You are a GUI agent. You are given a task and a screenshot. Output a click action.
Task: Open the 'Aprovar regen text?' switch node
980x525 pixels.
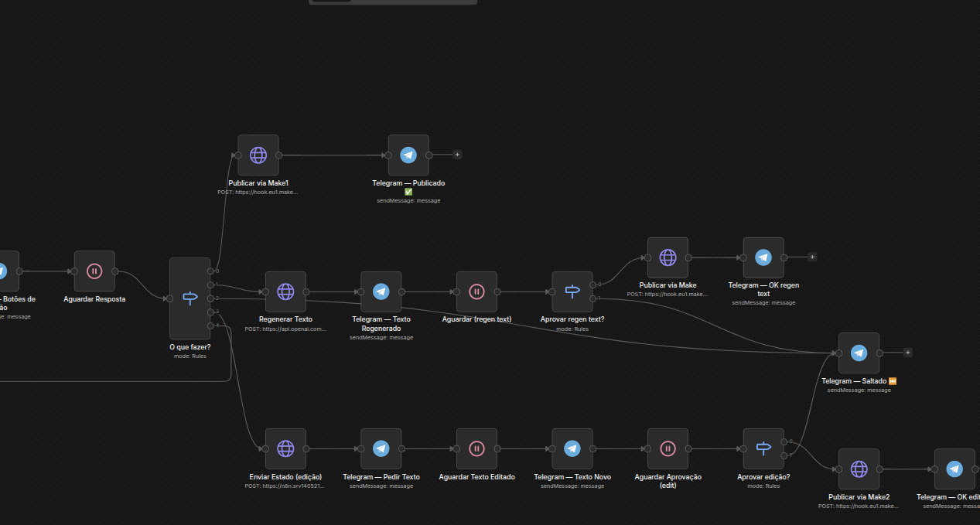point(572,291)
